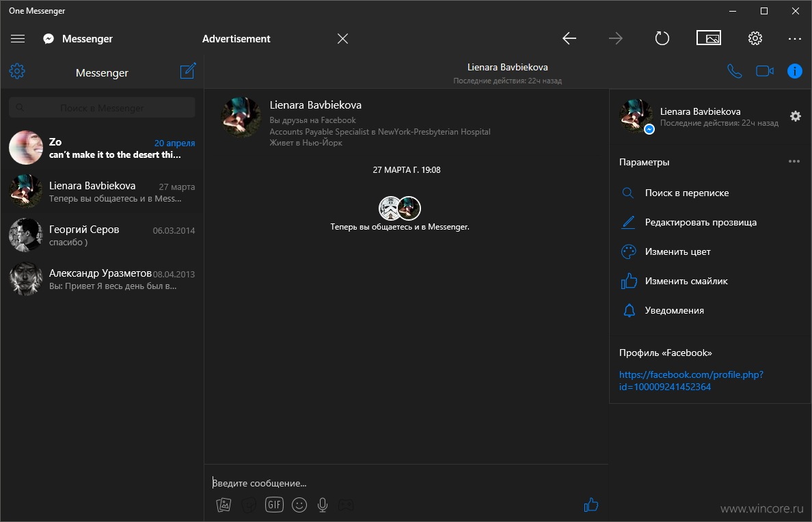Click the "Accounts Payable Specialist" profile line
Image resolution: width=812 pixels, height=522 pixels.
[x=379, y=132]
